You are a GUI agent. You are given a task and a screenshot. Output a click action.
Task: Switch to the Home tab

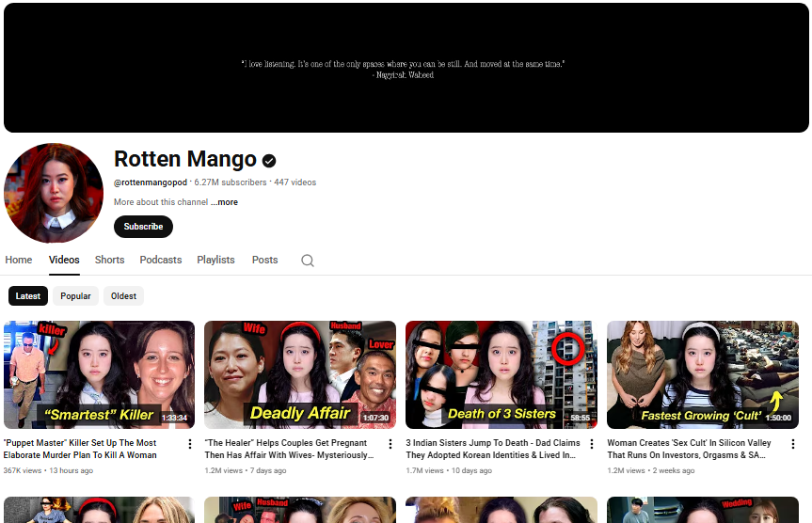[x=19, y=260]
